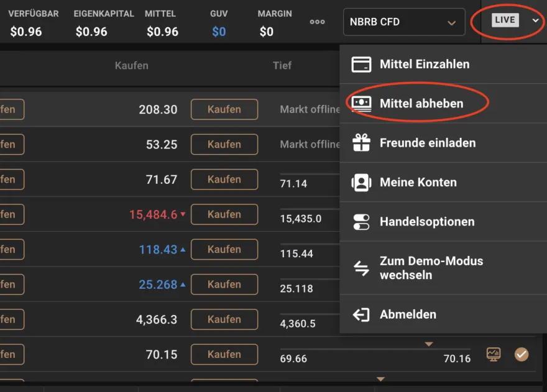The image size is (547, 392).
Task: Open the more options ellipsis icon
Action: point(317,22)
